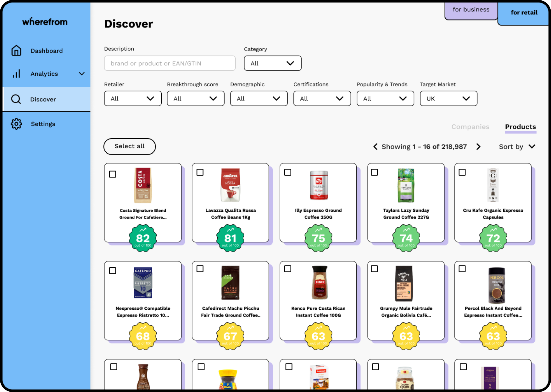Open Taylors Lazy Sunday bag image
Image resolution: width=551 pixels, height=392 pixels.
click(x=406, y=185)
